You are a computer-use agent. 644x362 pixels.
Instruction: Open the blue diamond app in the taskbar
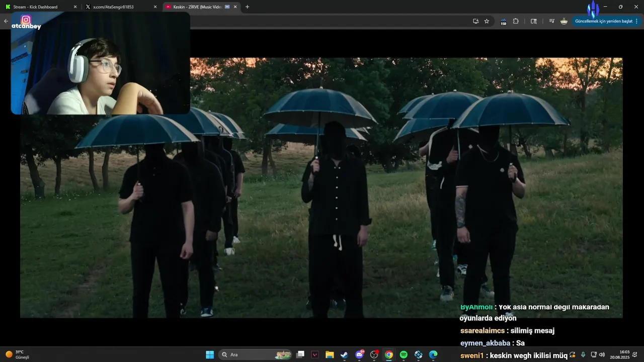point(418,354)
